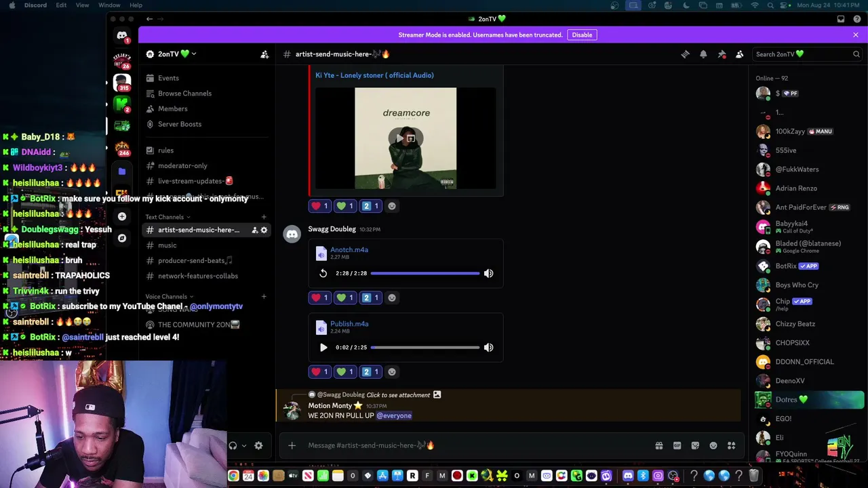Add reaction to the Anotch.m4a message

point(392,298)
